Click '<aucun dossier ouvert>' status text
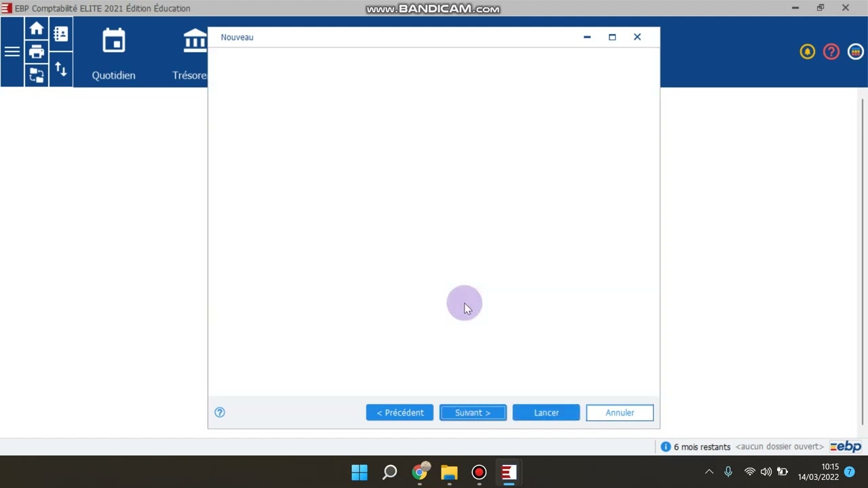The image size is (868, 488). tap(780, 447)
